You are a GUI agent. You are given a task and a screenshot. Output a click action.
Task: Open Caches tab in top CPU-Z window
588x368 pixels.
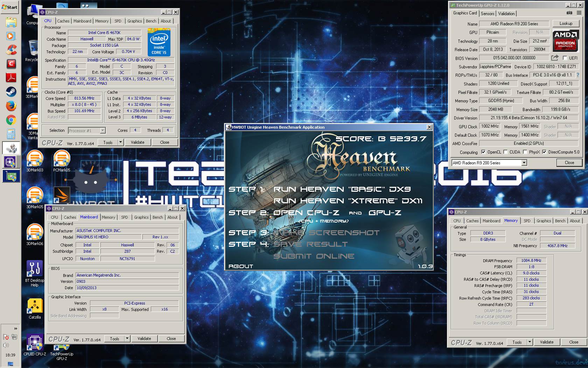[63, 21]
